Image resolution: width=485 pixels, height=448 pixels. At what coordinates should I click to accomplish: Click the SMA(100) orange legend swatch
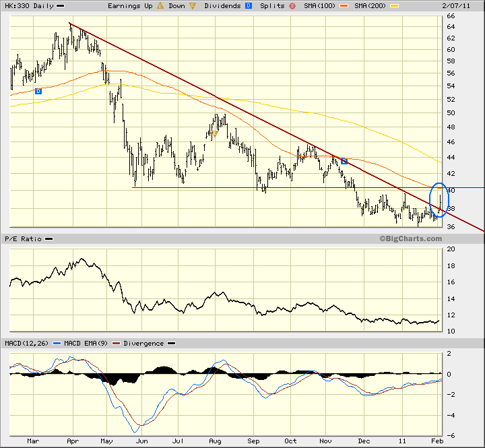344,6
